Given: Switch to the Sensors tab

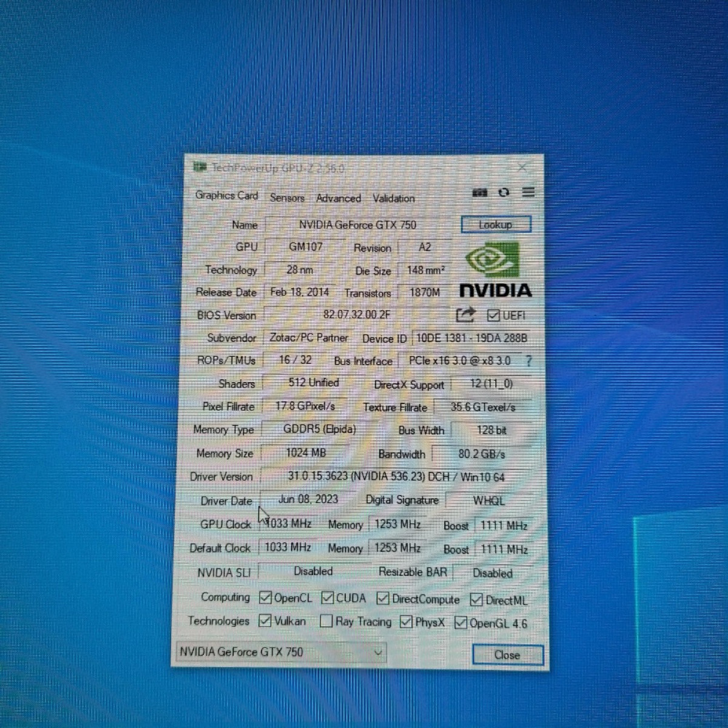Looking at the screenshot, I should [x=287, y=198].
